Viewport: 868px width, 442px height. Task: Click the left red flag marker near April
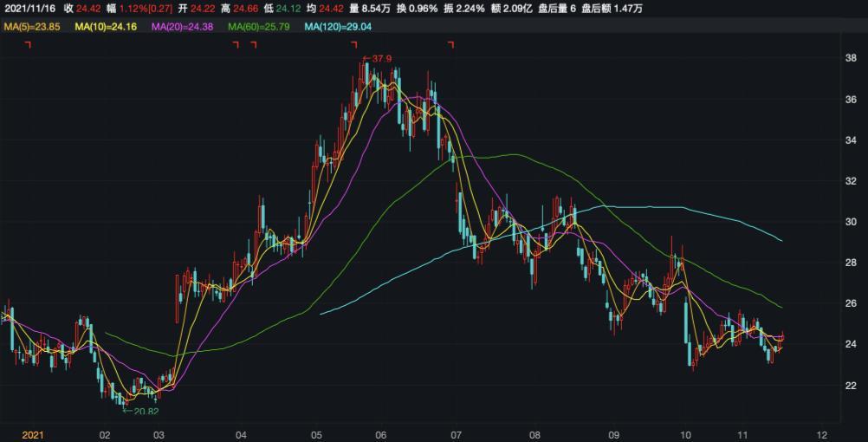pos(236,44)
